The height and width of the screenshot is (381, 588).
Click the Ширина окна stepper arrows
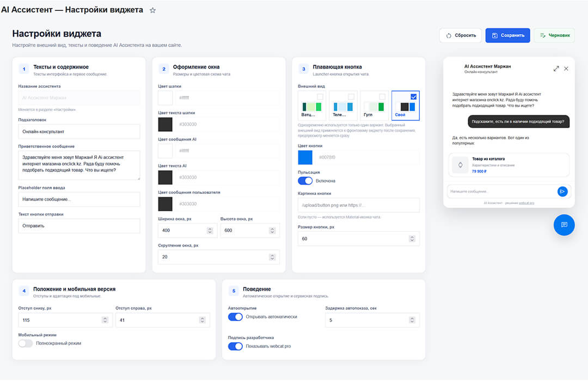click(210, 230)
